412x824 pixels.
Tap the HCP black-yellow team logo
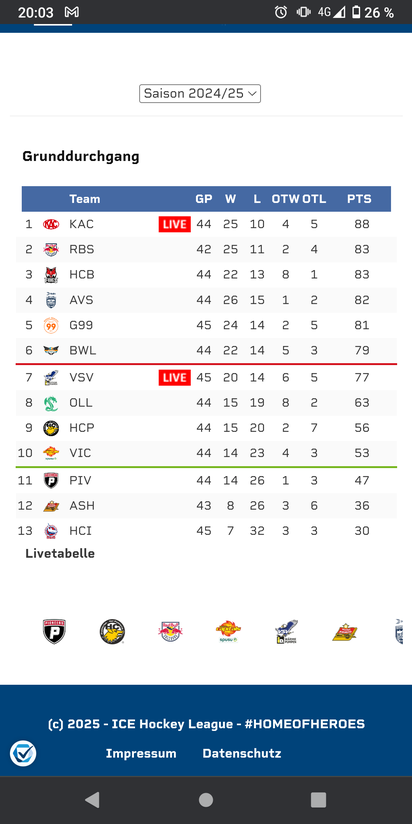coord(51,428)
